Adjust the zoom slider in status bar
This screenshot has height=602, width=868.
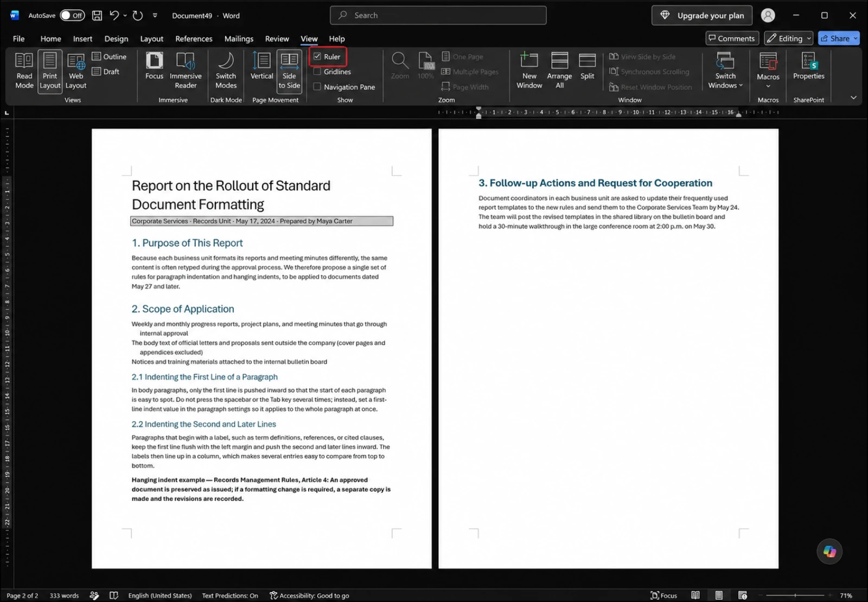[795, 595]
